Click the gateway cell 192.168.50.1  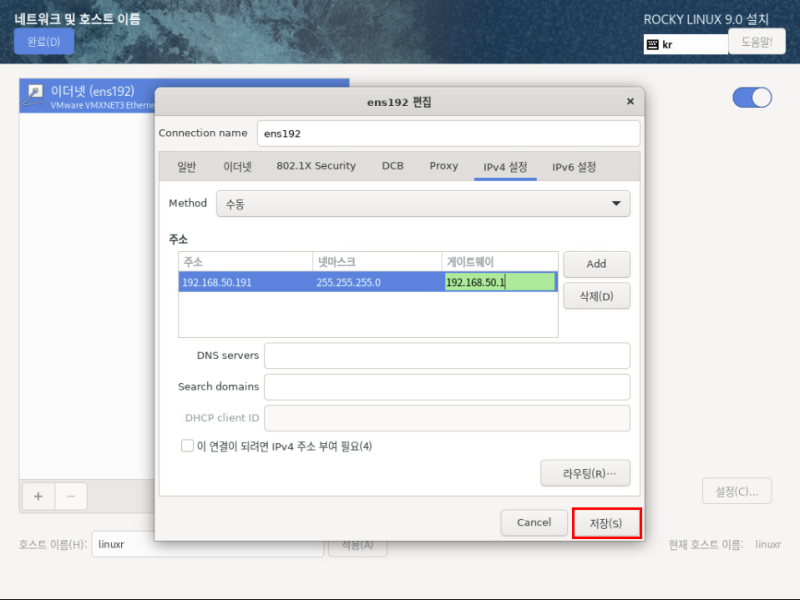click(x=500, y=282)
